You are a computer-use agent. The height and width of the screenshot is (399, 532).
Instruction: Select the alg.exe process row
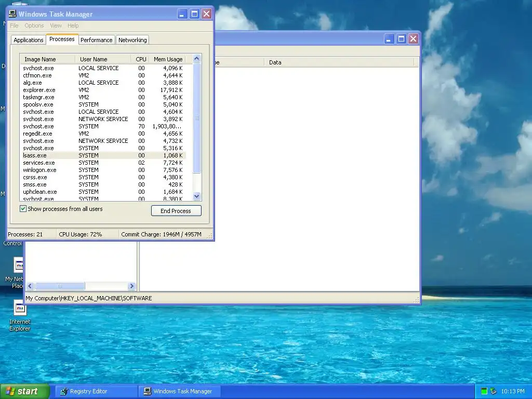103,83
